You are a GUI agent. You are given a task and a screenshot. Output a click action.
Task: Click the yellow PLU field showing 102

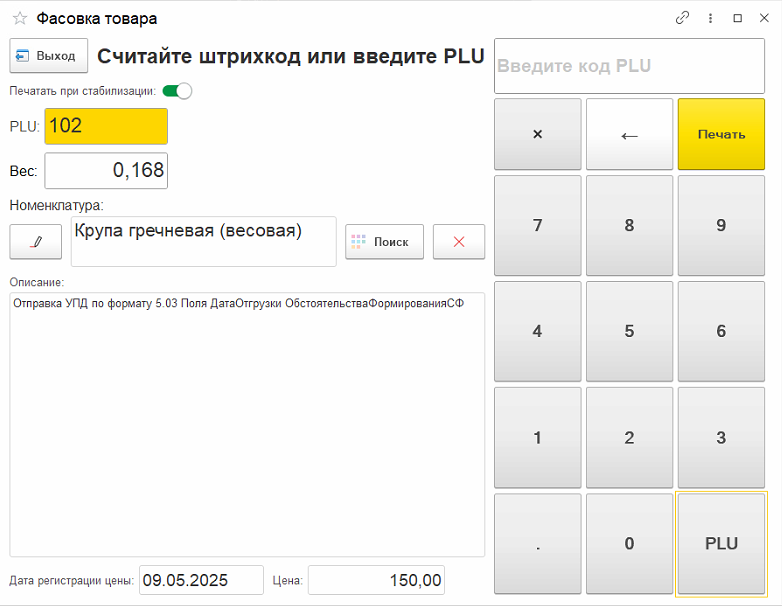pyautogui.click(x=106, y=126)
